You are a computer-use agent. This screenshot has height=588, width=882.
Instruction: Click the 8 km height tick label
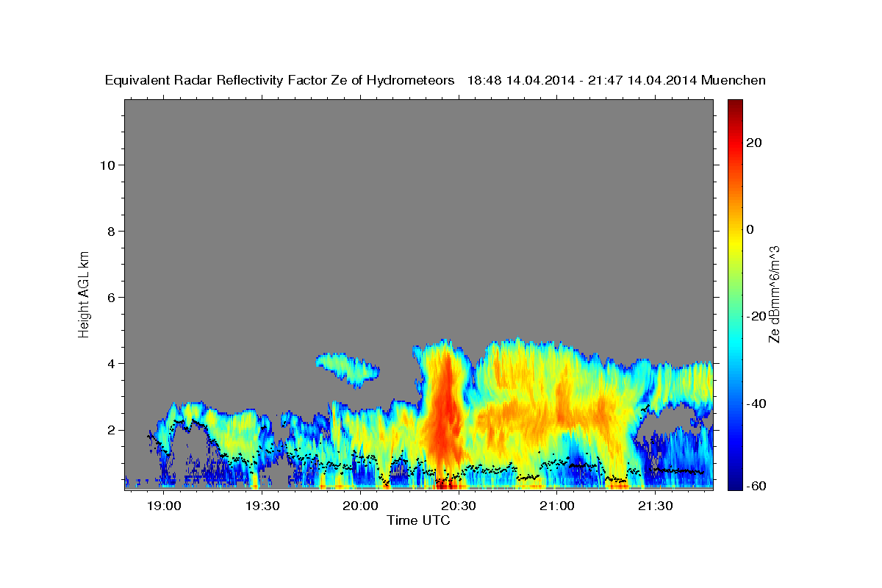111,231
